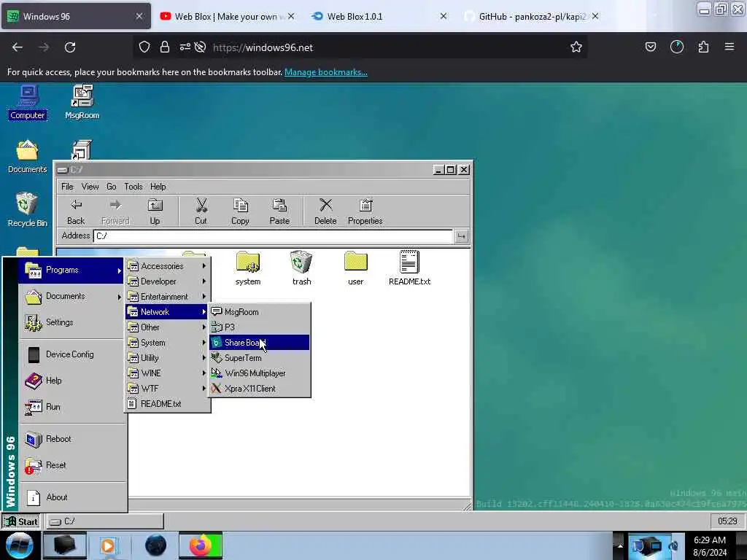Image resolution: width=747 pixels, height=560 pixels.
Task: Click the Up folder toolbar button
Action: tap(155, 212)
